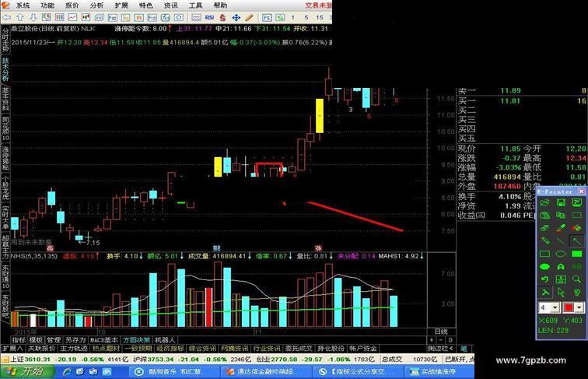Select E-Pointer arrow line tool

coord(577,240)
